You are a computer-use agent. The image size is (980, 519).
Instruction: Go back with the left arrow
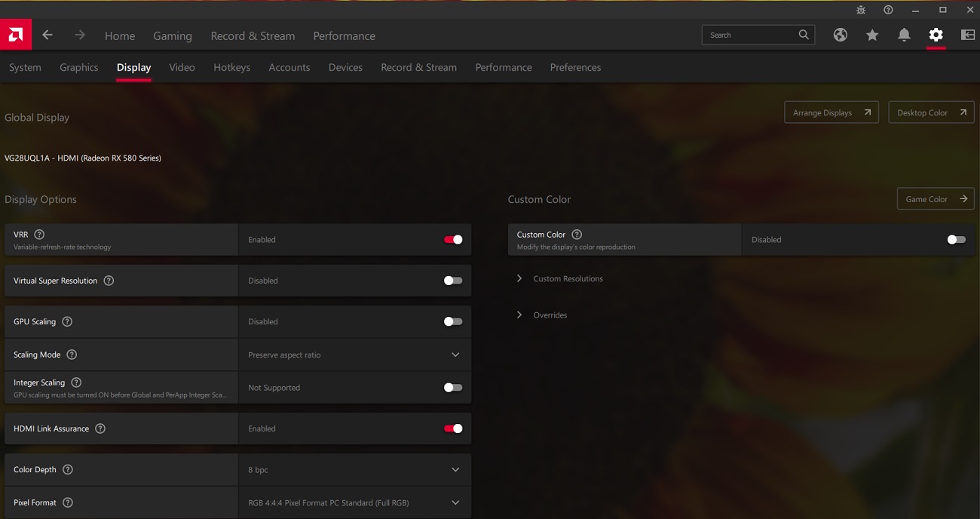click(x=47, y=35)
